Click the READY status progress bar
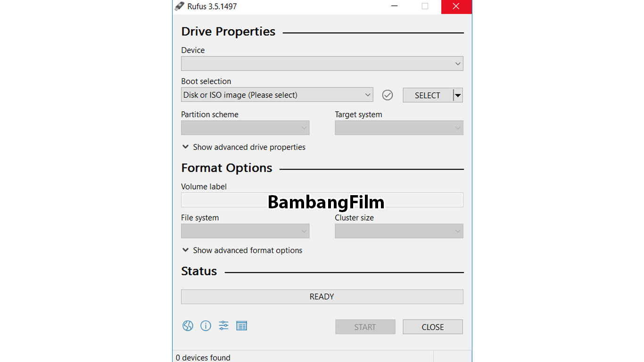The image size is (644, 362). click(x=322, y=296)
